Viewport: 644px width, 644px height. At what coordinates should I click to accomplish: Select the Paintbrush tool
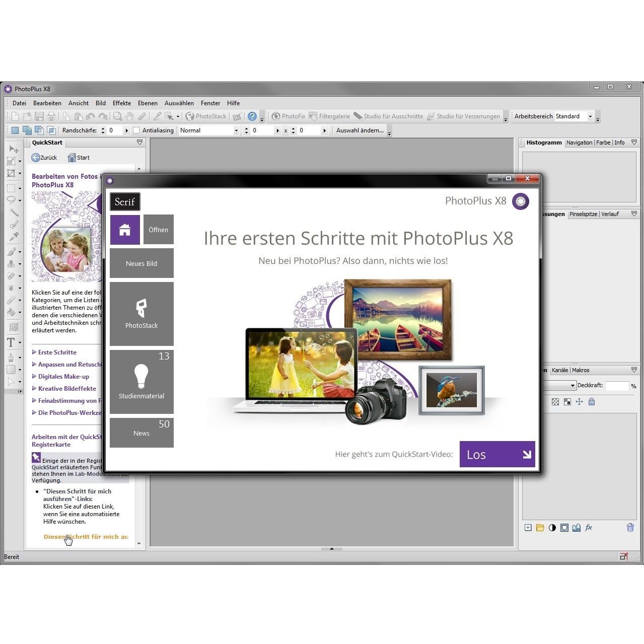[x=11, y=251]
